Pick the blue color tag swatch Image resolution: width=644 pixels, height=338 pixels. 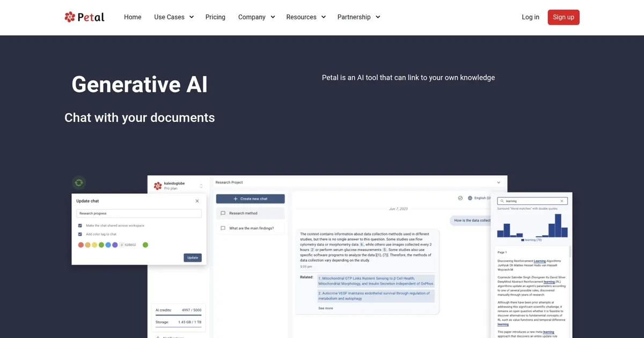[108, 245]
